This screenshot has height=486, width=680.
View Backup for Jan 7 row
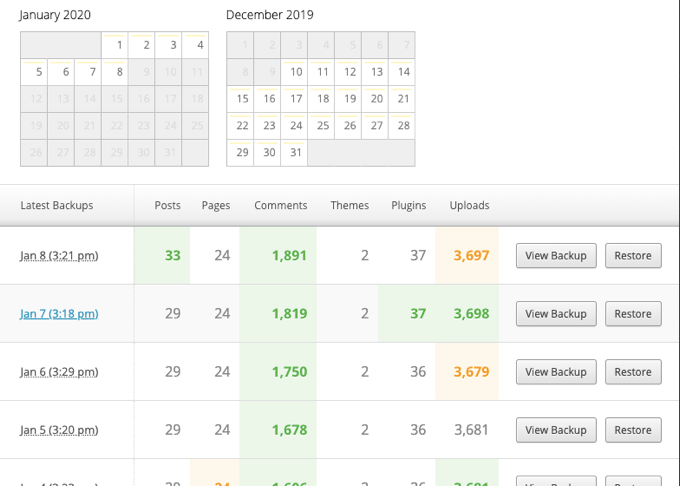pos(556,313)
